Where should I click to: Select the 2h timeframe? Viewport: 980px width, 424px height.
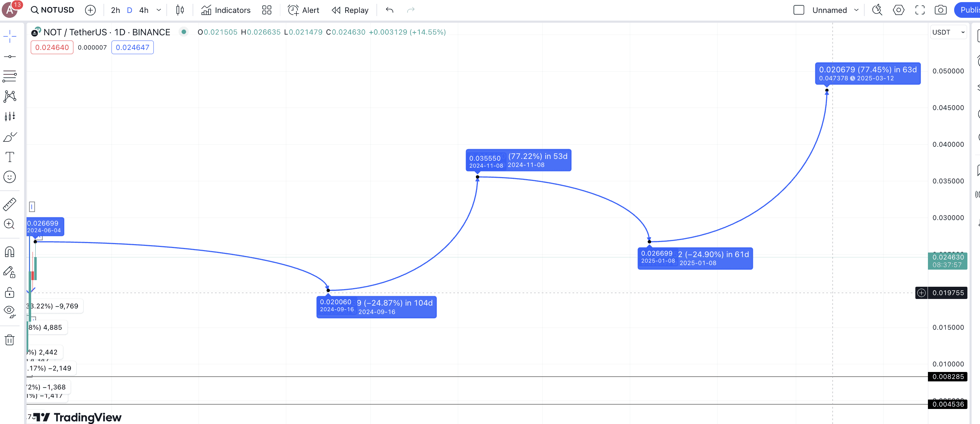(x=115, y=10)
